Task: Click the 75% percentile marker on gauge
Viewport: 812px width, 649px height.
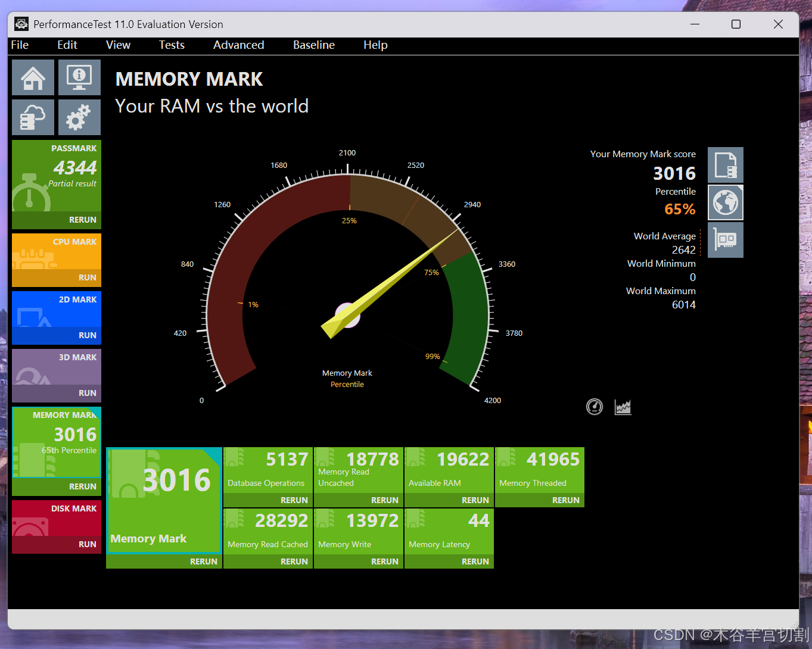Action: pyautogui.click(x=431, y=272)
